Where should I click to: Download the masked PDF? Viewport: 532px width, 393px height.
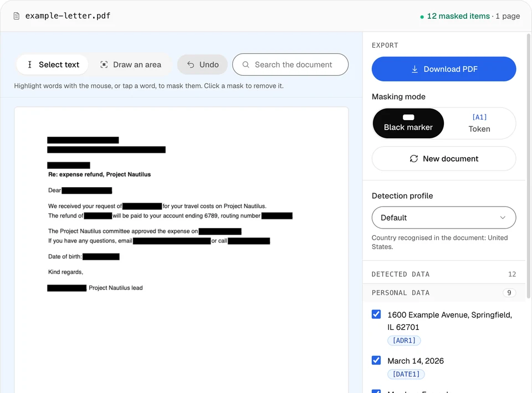tap(444, 69)
